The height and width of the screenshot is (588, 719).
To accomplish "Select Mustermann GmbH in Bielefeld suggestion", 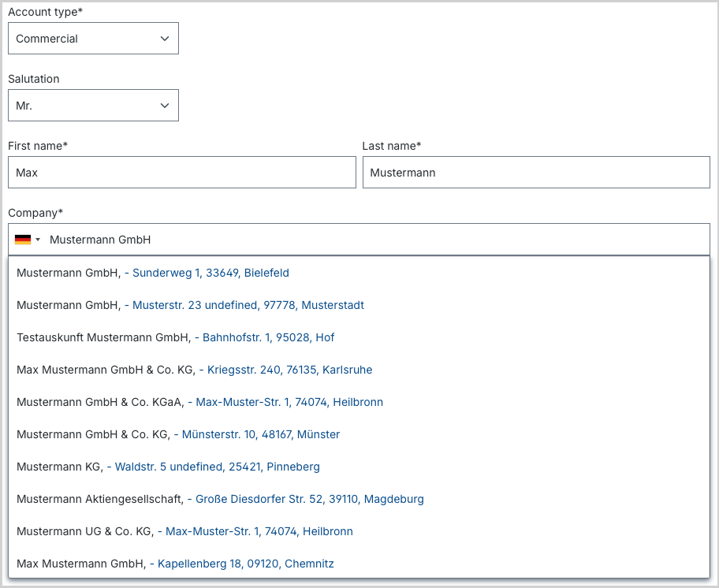I will [359, 273].
